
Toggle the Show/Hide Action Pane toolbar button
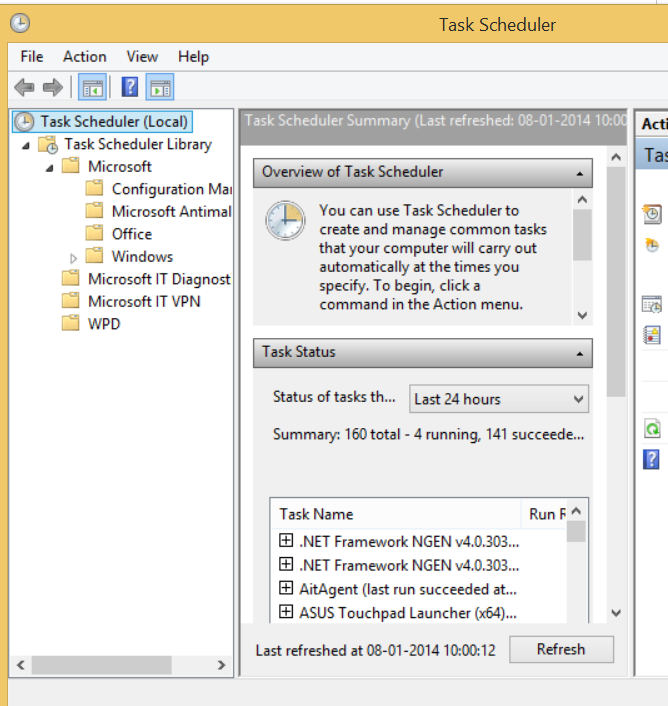coord(160,88)
